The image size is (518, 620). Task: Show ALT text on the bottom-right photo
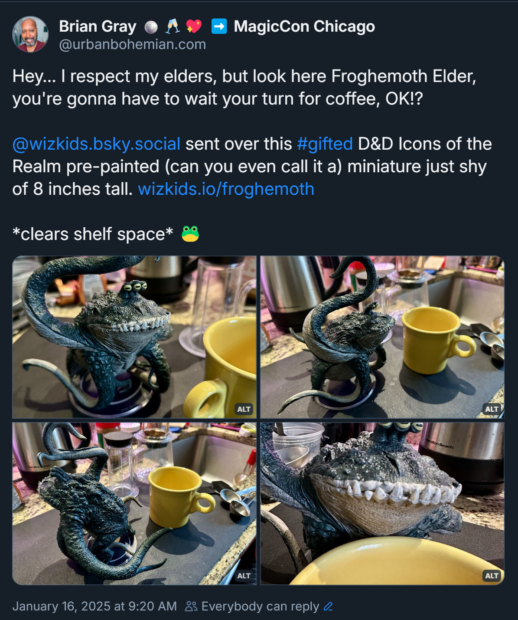point(492,576)
